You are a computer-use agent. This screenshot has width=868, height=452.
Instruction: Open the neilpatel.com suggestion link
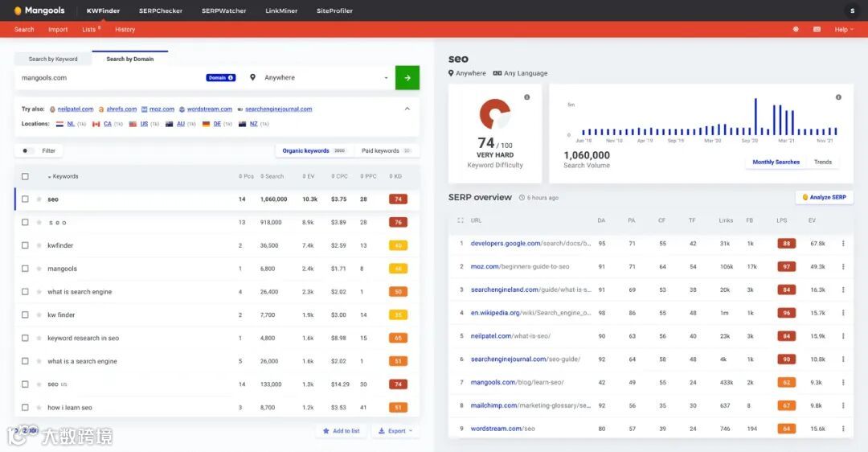pyautogui.click(x=76, y=109)
